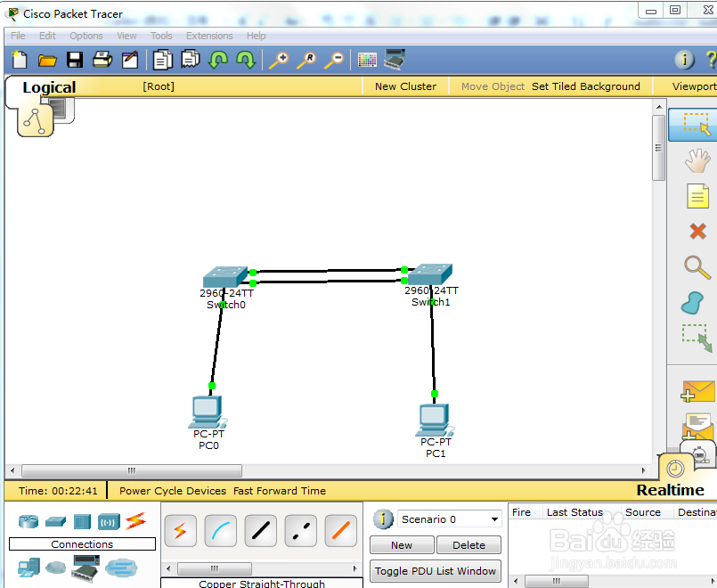717x588 pixels.
Task: Click the Add Complex PDU envelope
Action: (697, 426)
